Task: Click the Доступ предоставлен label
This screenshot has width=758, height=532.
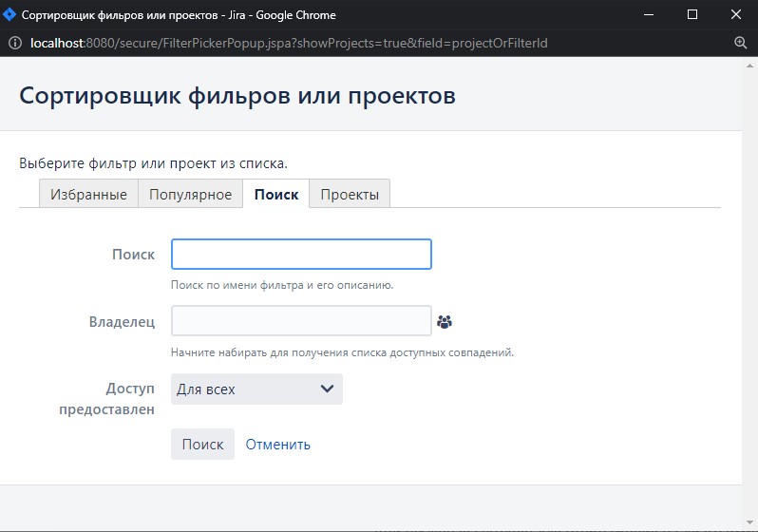Action: [x=106, y=399]
